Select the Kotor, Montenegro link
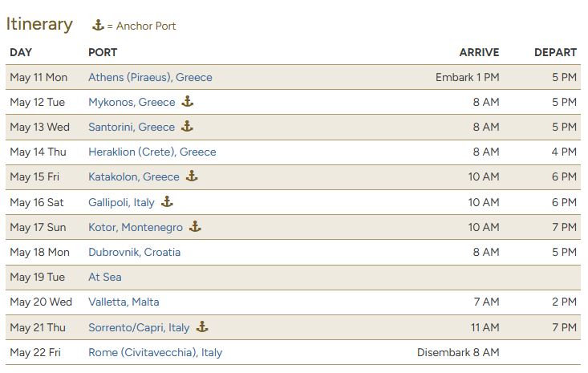 point(136,228)
